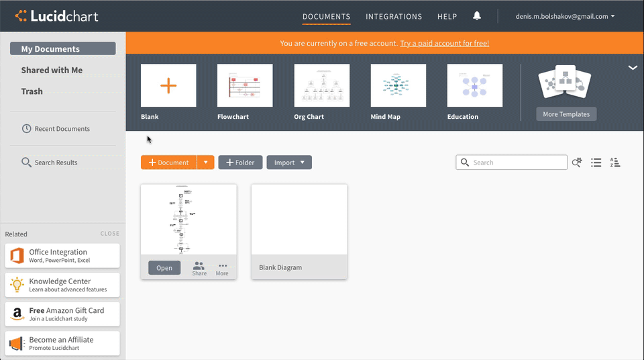644x360 pixels.
Task: Select the Flowchart template thumbnail
Action: [245, 85]
